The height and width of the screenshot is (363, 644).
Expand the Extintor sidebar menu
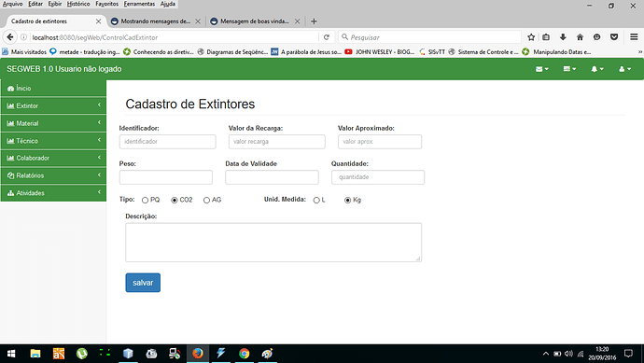pos(53,106)
